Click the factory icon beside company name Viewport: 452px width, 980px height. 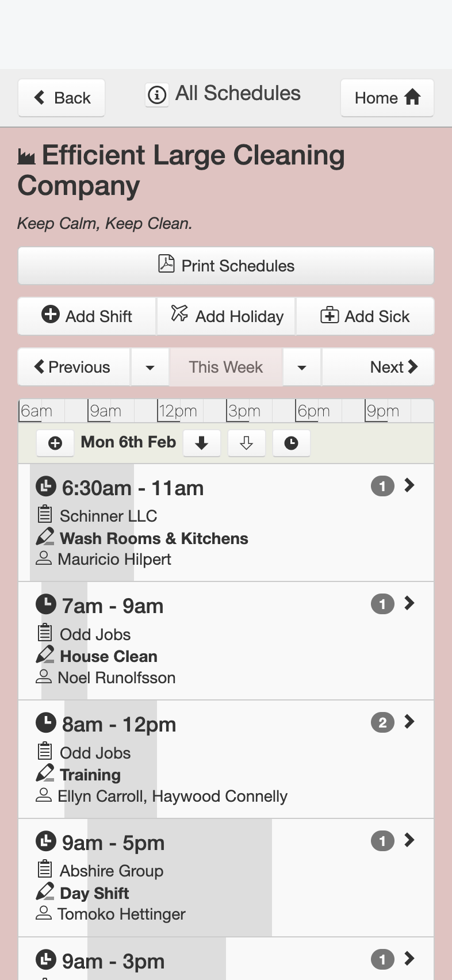26,156
